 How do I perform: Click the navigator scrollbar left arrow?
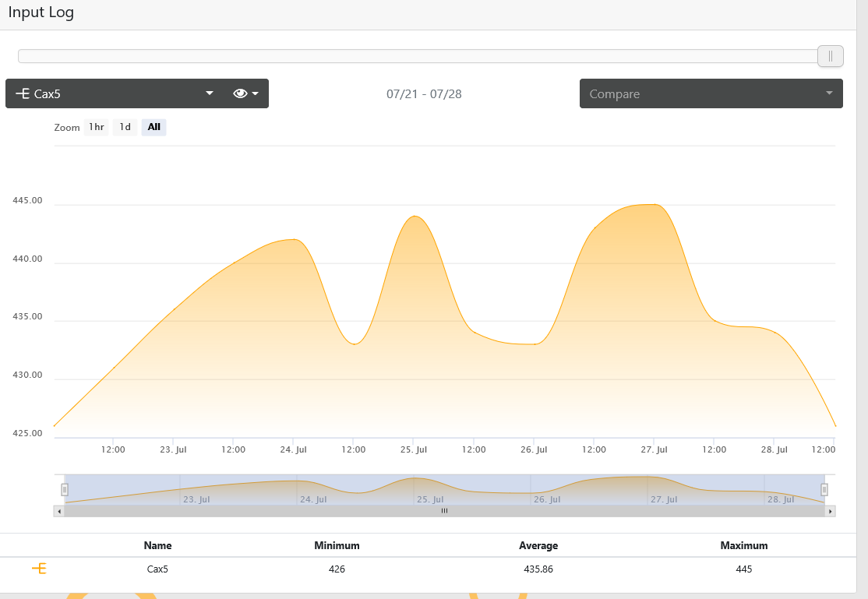coord(59,511)
